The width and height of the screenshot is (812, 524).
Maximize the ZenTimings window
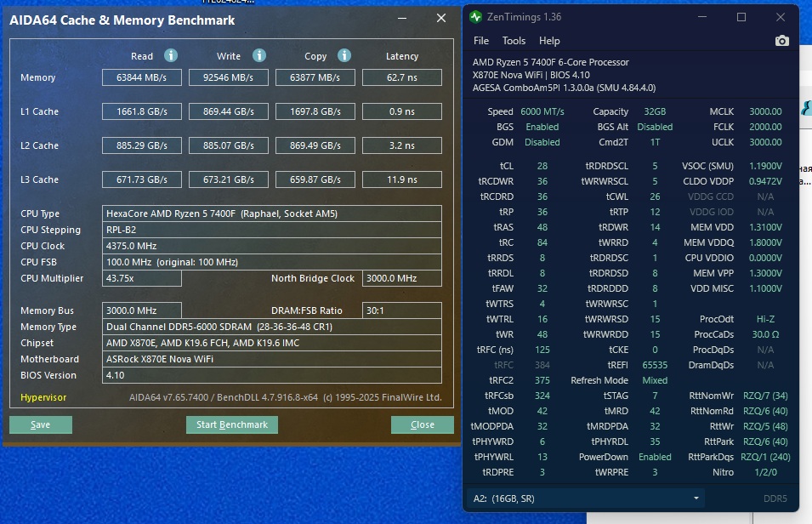coord(741,17)
